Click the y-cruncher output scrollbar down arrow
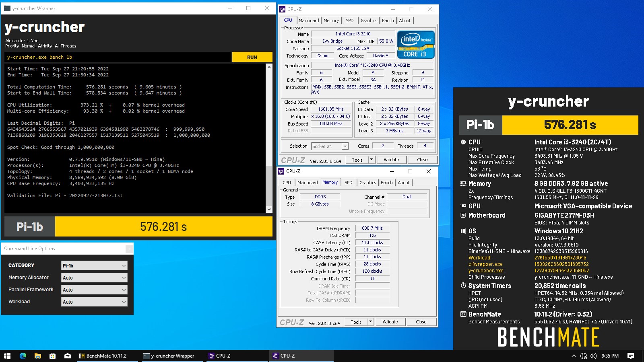This screenshot has height=362, width=644. pos(269,210)
